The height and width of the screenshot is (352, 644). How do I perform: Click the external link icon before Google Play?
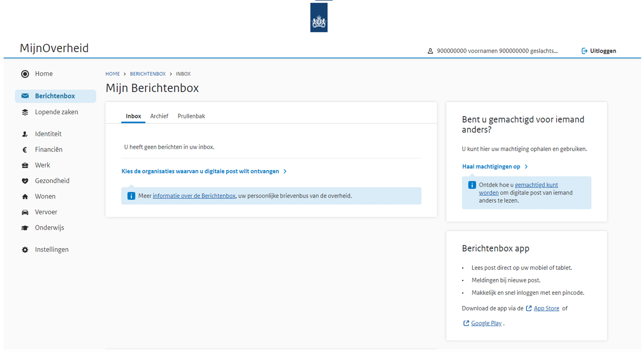[x=466, y=324]
